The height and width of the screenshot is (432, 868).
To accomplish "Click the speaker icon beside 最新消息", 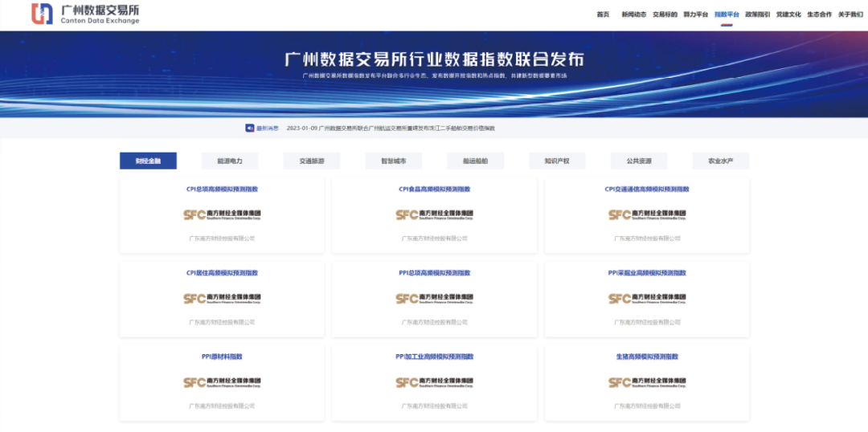I will click(250, 128).
